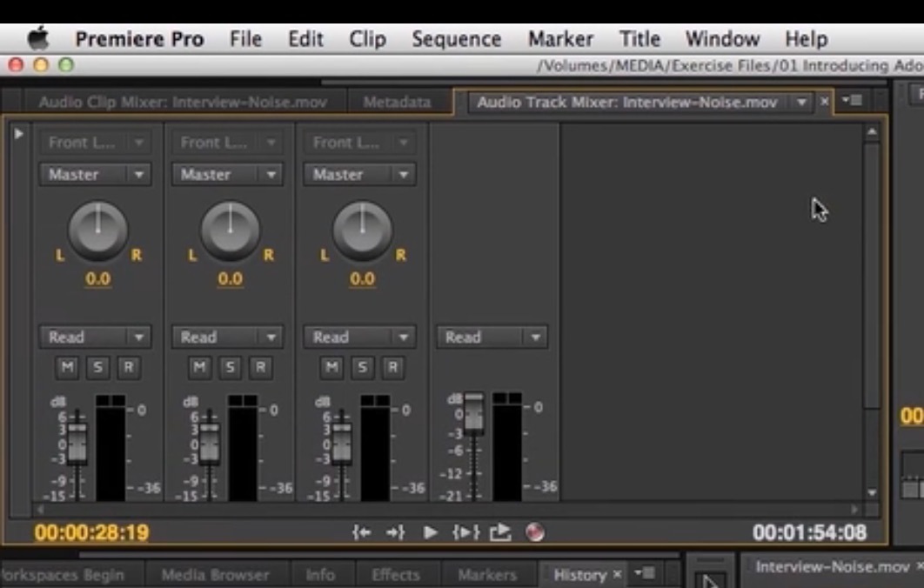Open the Sequence menu
Image resolution: width=924 pixels, height=588 pixels.
pyautogui.click(x=457, y=39)
